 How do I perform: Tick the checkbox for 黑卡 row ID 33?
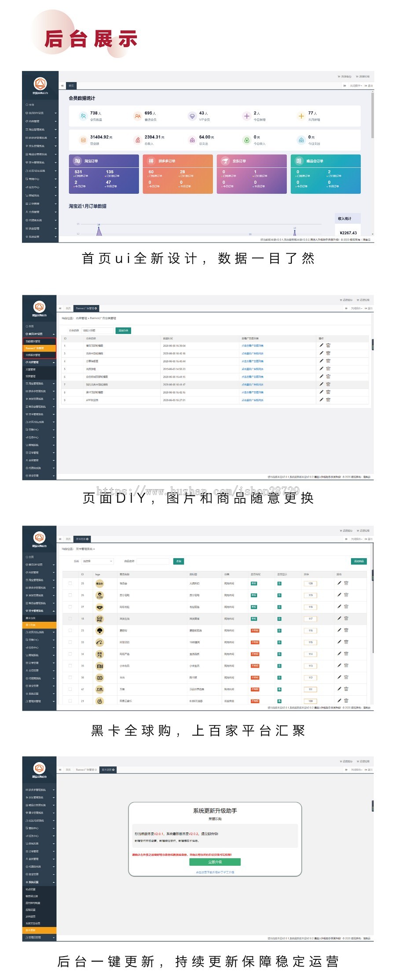click(x=70, y=642)
